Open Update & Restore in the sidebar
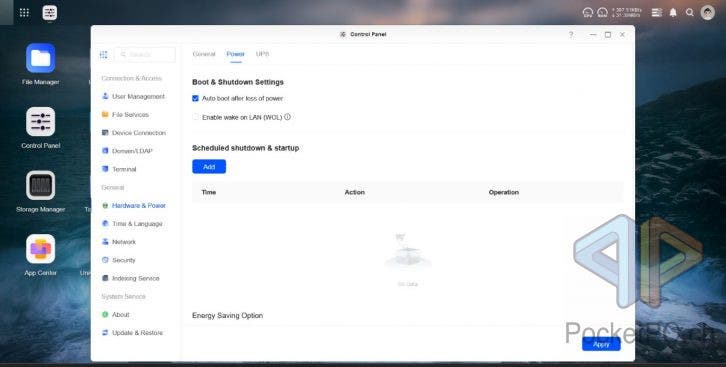Image resolution: width=726 pixels, height=367 pixels. [x=132, y=333]
